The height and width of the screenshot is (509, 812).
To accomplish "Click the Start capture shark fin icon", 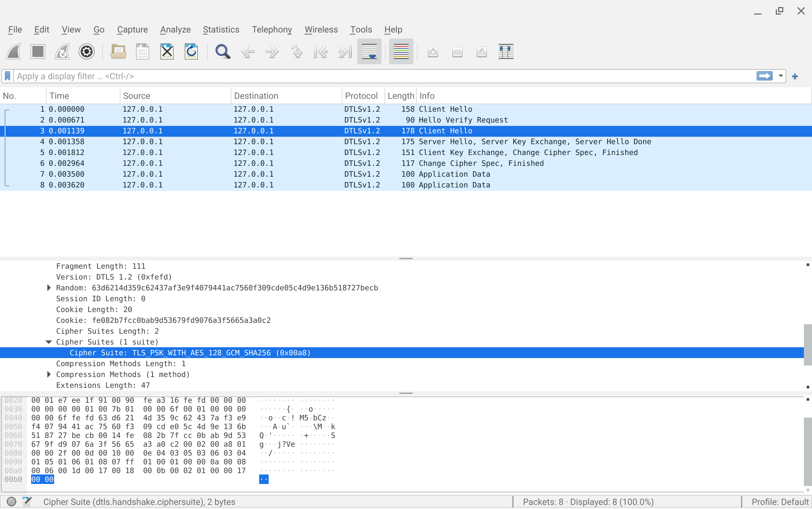I will (14, 52).
